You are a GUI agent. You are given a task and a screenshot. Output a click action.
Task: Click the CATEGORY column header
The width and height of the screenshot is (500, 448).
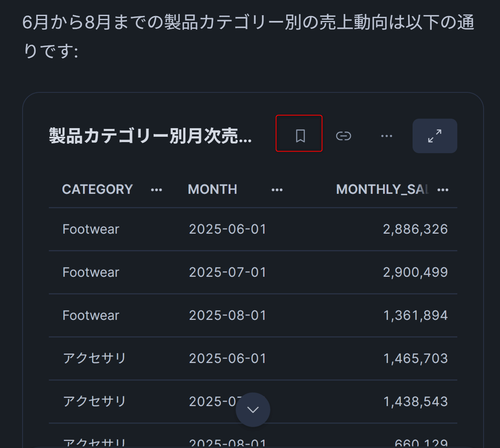point(97,189)
